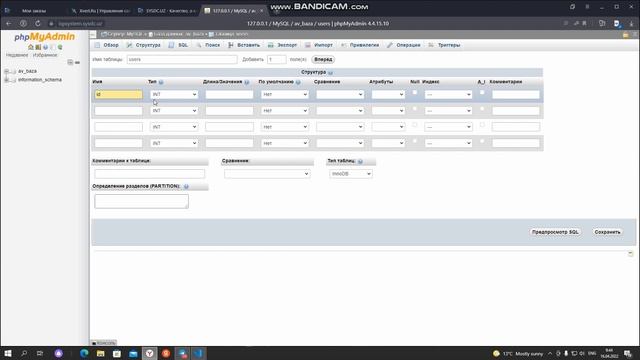Click the highlighted id name field
This screenshot has height=360, width=640.
coord(119,94)
